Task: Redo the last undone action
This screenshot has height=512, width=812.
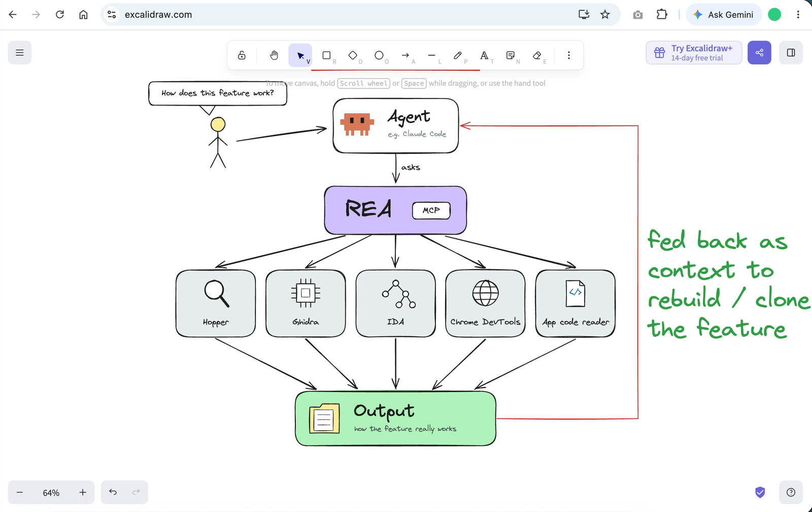Action: click(136, 492)
